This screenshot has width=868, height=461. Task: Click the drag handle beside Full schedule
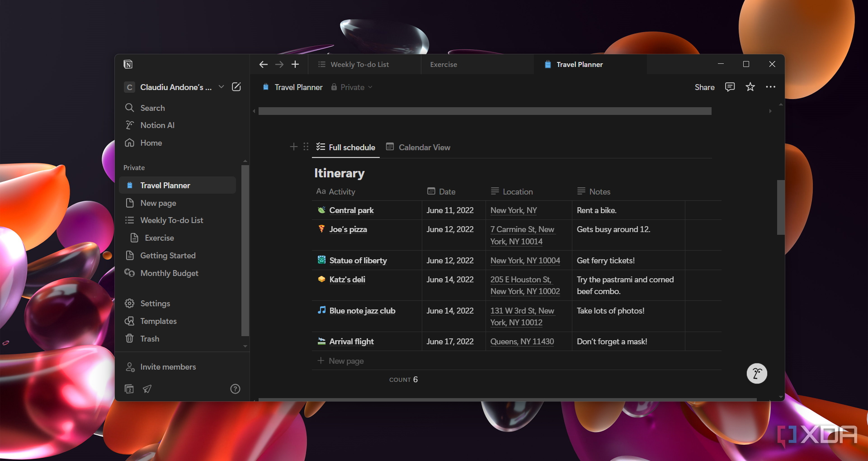[306, 147]
